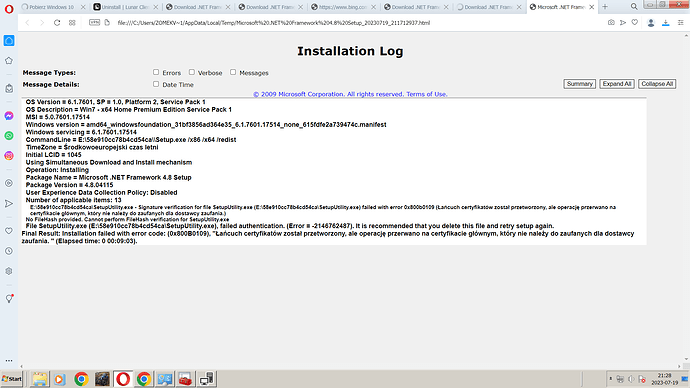Open the Speed Dial grid icon
Image resolution: width=690 pixels, height=388 pixels.
pos(72,22)
